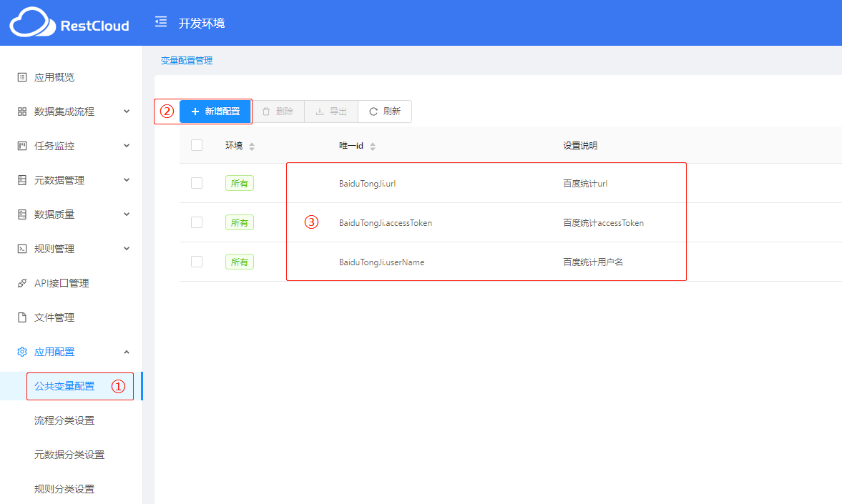Viewport: 842px width, 504px height.
Task: Click the 任务监控 sidebar icon
Action: click(x=22, y=146)
